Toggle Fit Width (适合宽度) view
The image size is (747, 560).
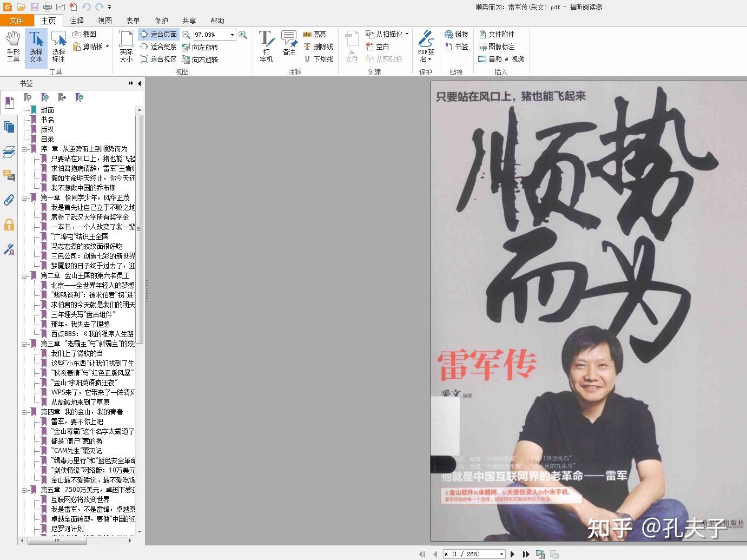coord(158,47)
